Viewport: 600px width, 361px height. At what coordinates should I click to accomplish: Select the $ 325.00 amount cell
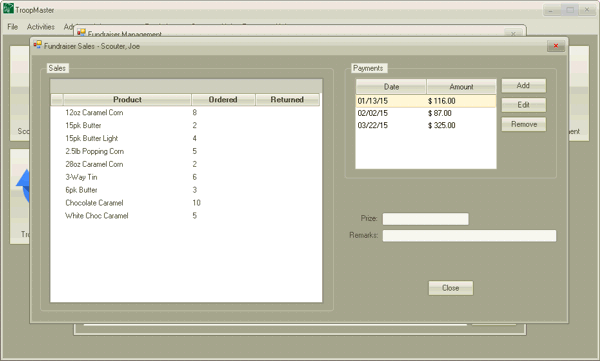pyautogui.click(x=442, y=126)
